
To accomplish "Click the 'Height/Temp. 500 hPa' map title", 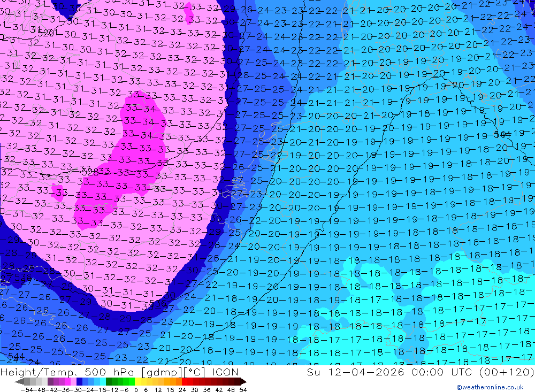I will 67,372.
